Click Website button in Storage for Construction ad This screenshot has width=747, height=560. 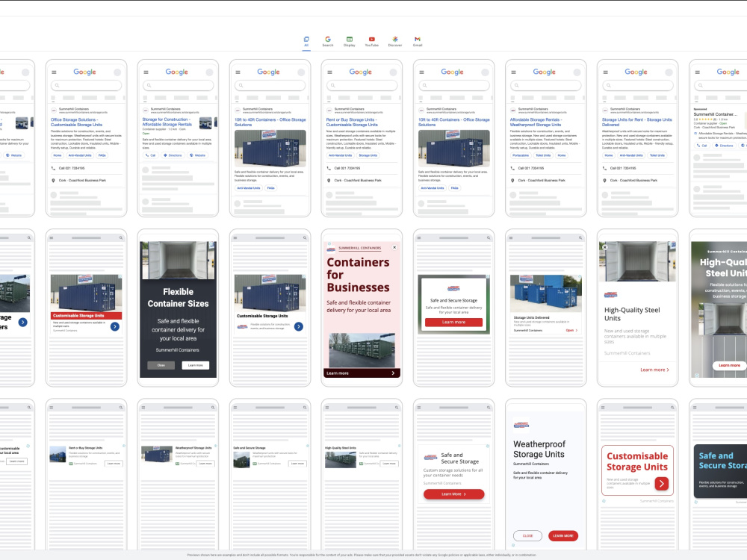point(198,155)
